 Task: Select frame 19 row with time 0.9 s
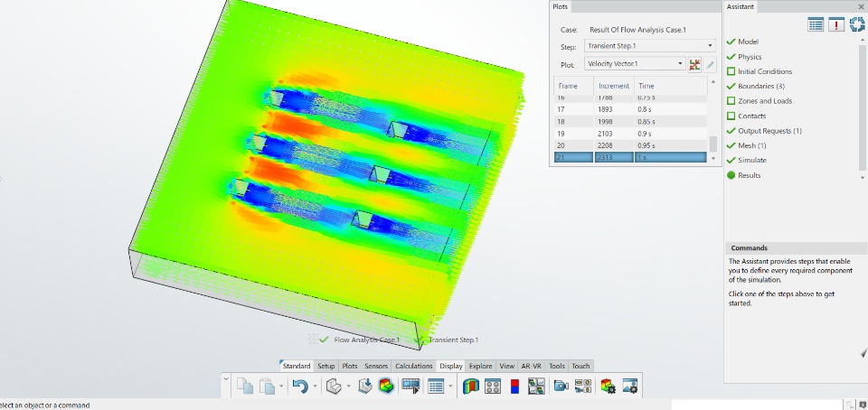point(630,134)
